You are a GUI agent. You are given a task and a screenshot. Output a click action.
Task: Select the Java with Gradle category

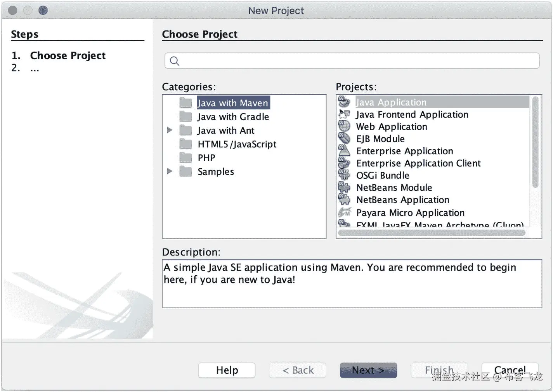[x=233, y=117]
